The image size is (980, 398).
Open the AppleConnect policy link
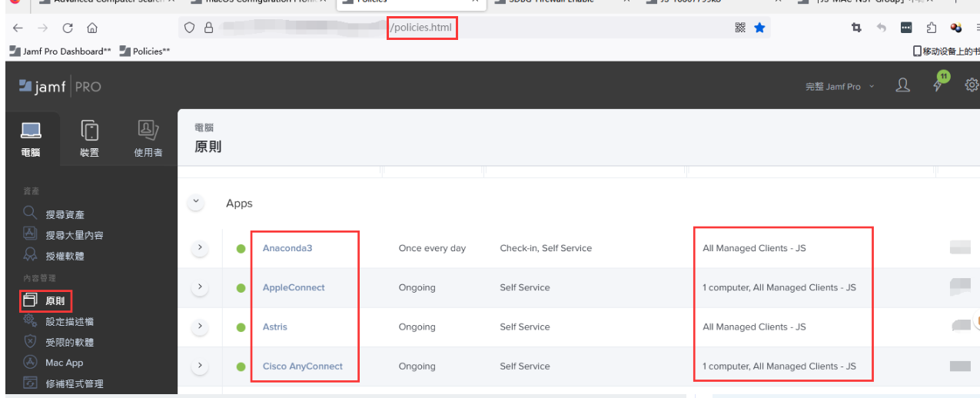pos(294,287)
